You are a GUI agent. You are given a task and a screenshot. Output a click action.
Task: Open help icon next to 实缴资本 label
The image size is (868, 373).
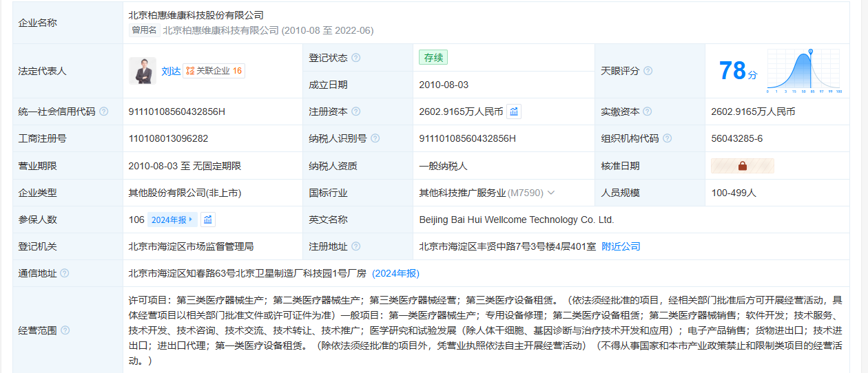pos(648,111)
